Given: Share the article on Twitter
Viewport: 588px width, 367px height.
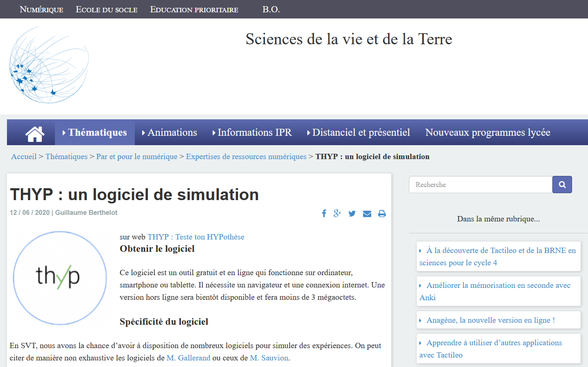Looking at the screenshot, I should point(352,214).
